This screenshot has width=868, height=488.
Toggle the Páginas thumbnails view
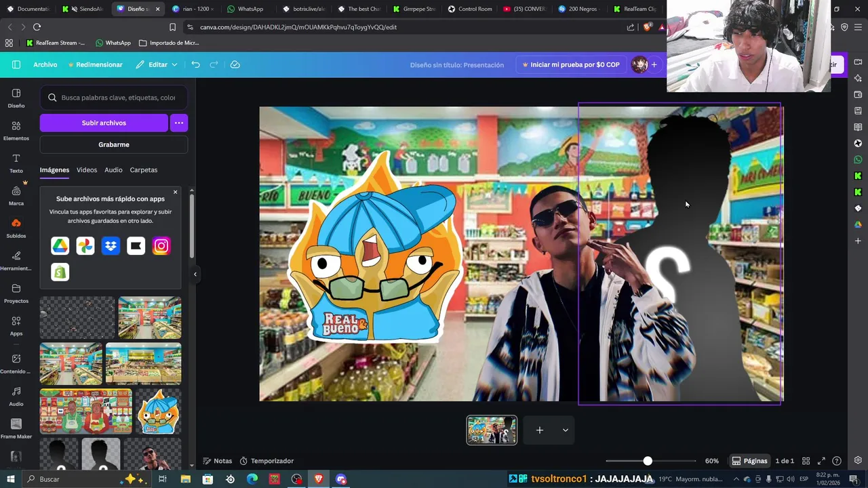[x=749, y=461]
